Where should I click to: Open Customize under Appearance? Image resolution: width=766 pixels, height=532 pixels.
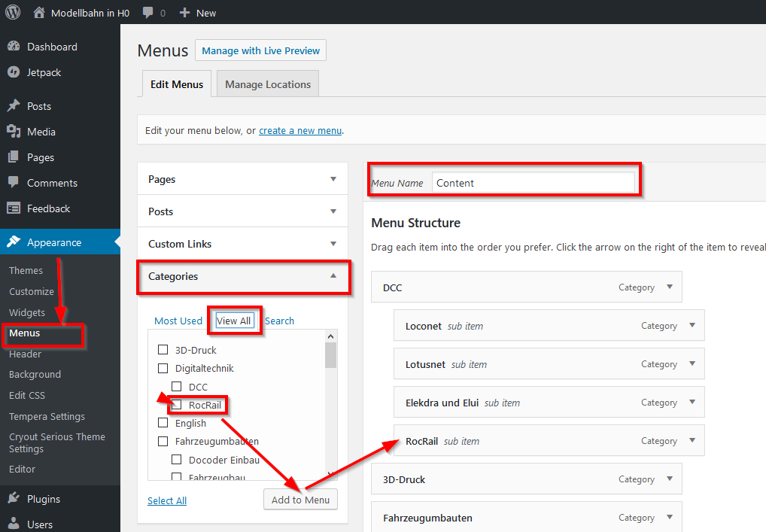(x=32, y=291)
